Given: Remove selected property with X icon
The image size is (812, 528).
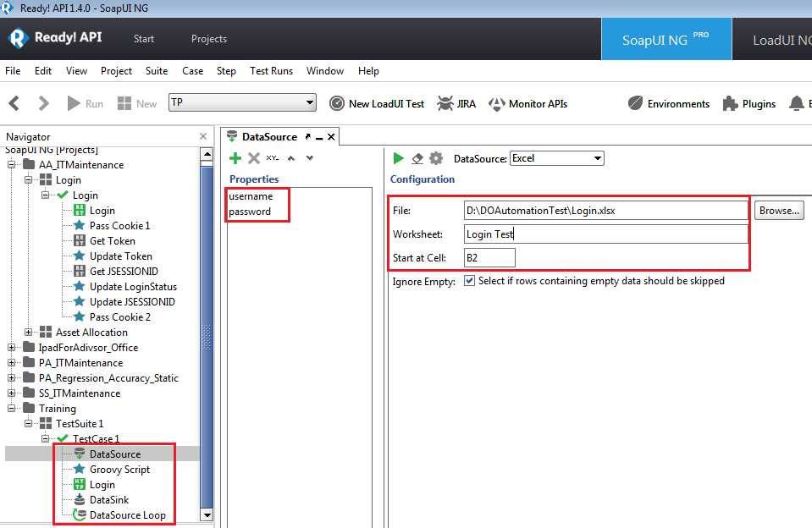Looking at the screenshot, I should [x=254, y=158].
